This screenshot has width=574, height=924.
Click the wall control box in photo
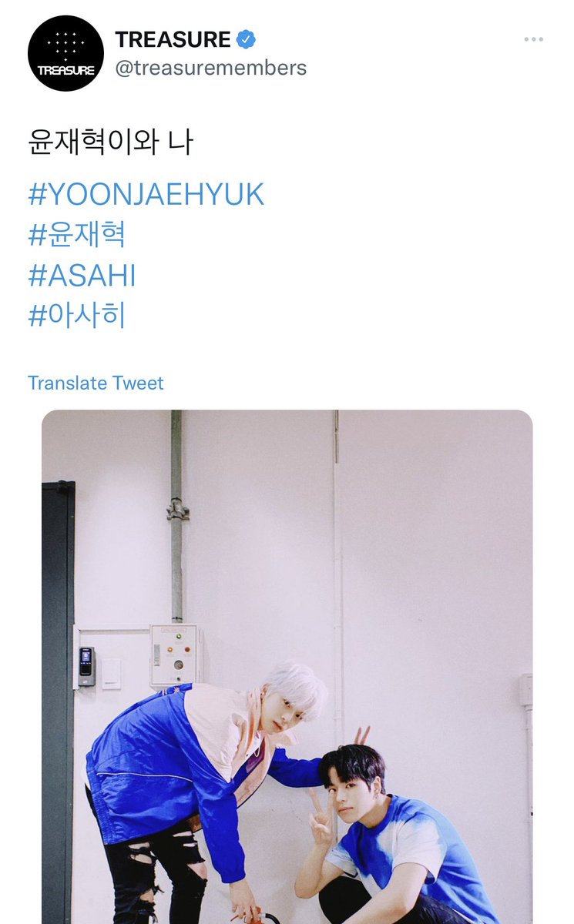pos(173,654)
